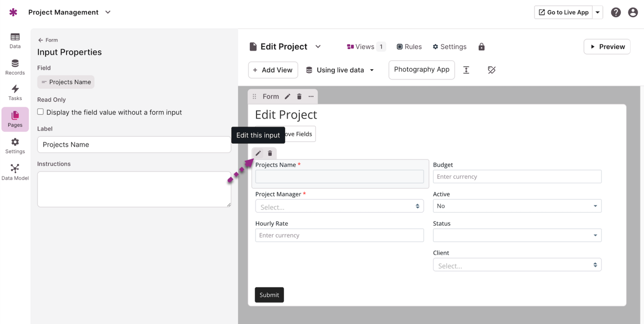Switch to the Rules tab
Image resolution: width=644 pixels, height=324 pixels.
tap(409, 47)
